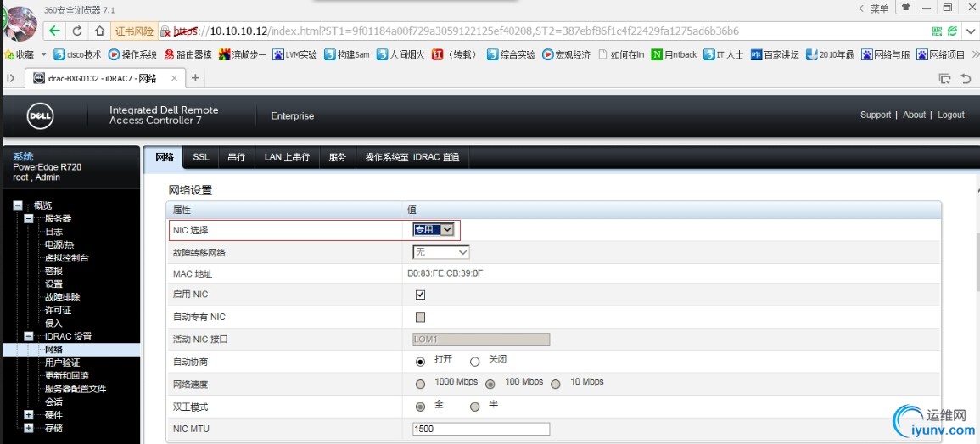Open 用户验证 in the tree
The width and height of the screenshot is (980, 444).
coord(63,363)
